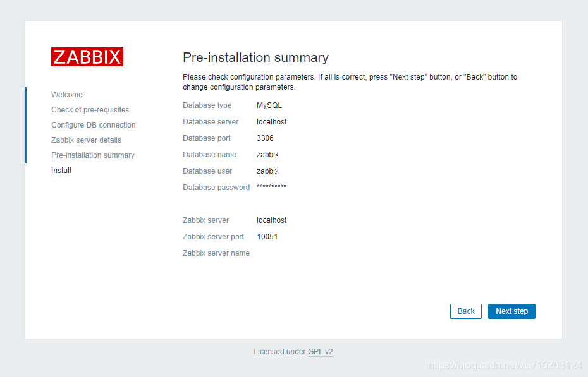Click the Database server localhost value
588x377 pixels.
point(271,122)
